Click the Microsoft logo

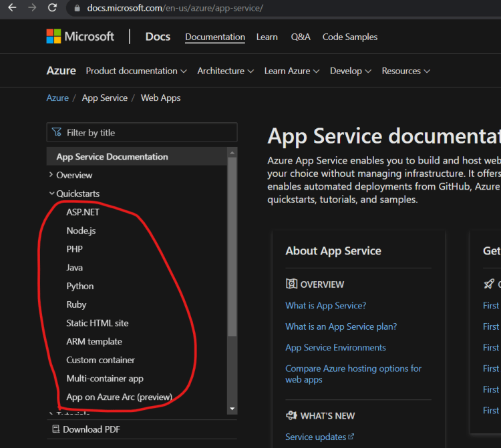[x=80, y=37]
